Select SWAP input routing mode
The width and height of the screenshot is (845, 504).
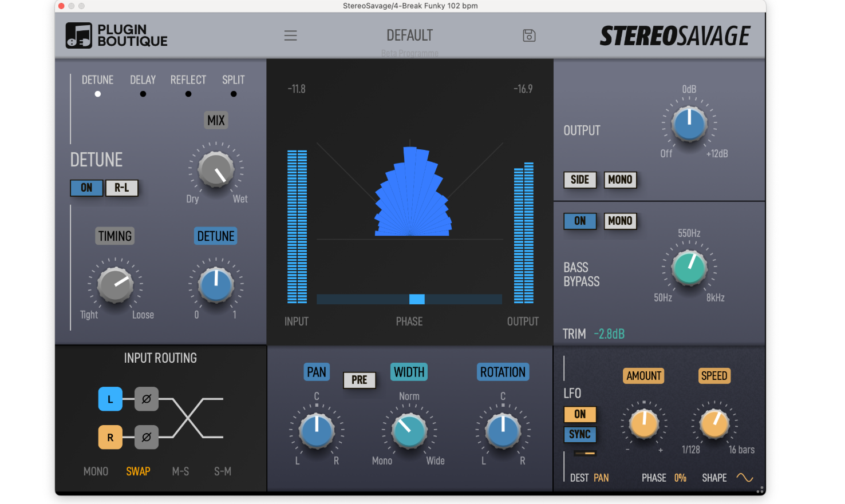click(x=138, y=471)
